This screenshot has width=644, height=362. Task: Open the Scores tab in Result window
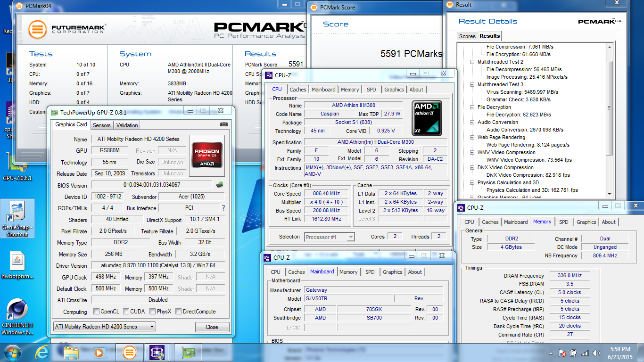(x=467, y=36)
